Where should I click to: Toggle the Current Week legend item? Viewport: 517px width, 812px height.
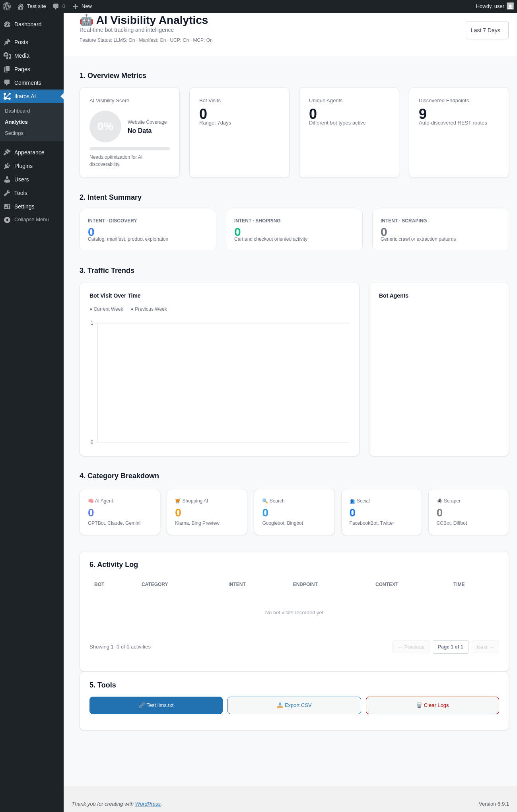(x=106, y=309)
